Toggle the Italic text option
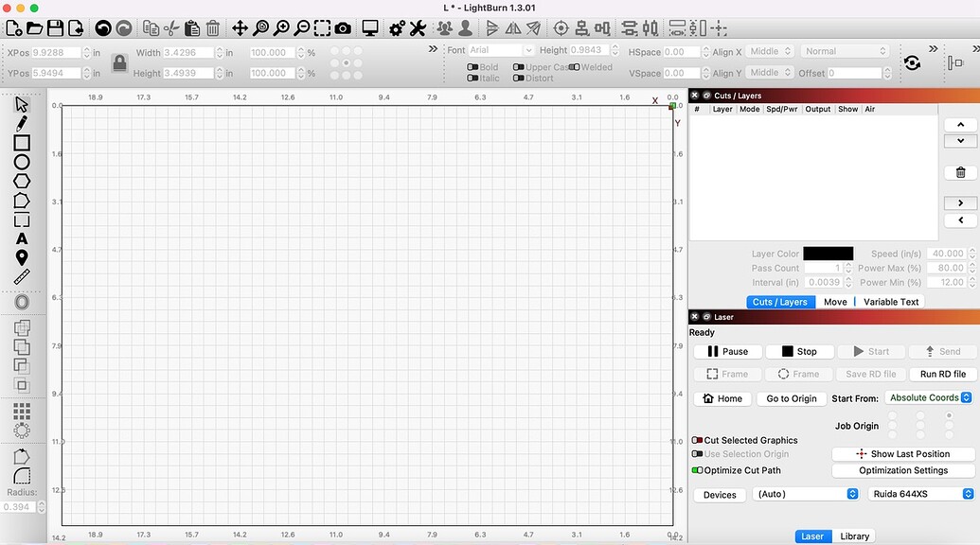 point(471,78)
